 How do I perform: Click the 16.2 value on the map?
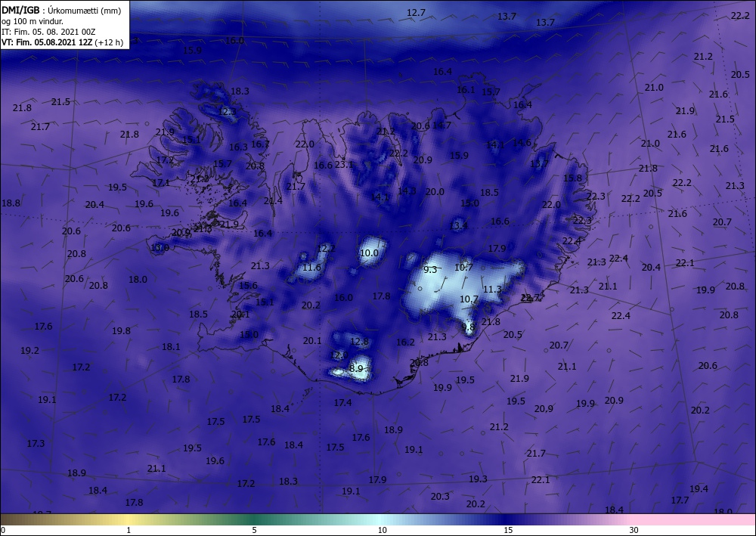pyautogui.click(x=405, y=342)
